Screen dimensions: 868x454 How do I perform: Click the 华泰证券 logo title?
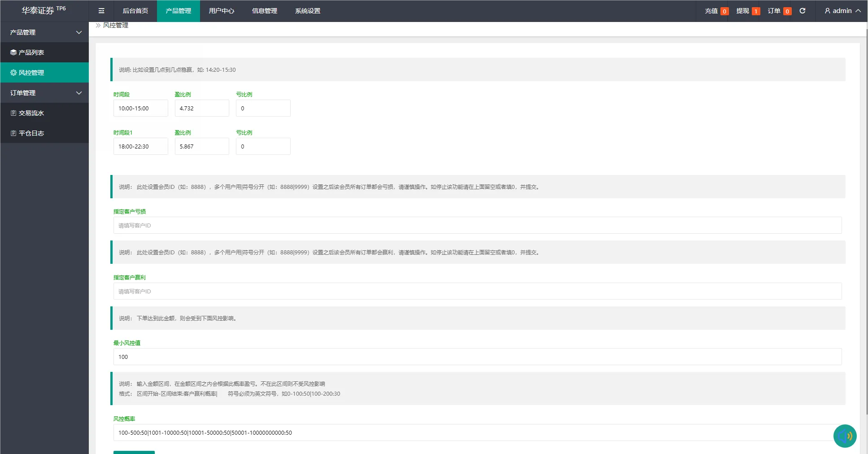[x=44, y=10]
